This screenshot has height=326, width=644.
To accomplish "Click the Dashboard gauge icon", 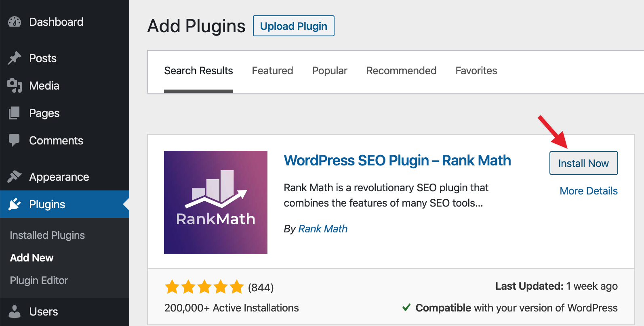I will pos(15,22).
